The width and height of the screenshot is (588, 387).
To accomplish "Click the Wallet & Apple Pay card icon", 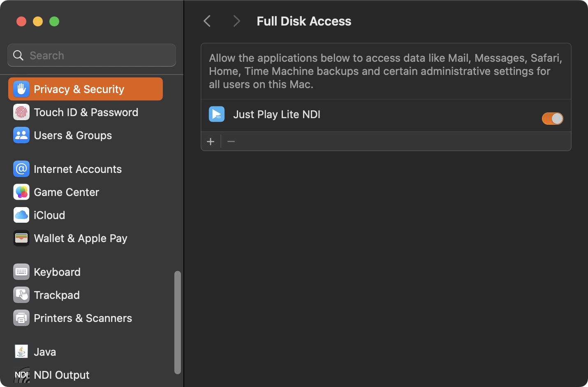I will pyautogui.click(x=21, y=238).
